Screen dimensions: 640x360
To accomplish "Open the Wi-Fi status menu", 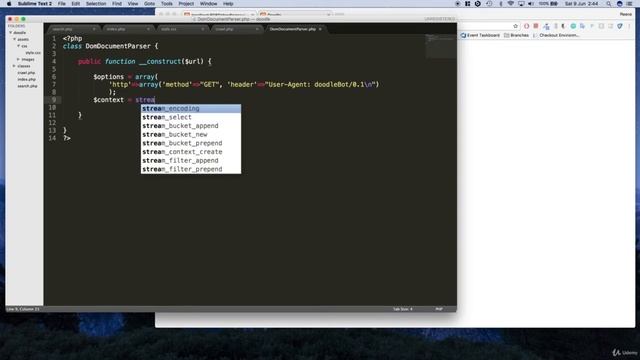I will tap(511, 4).
